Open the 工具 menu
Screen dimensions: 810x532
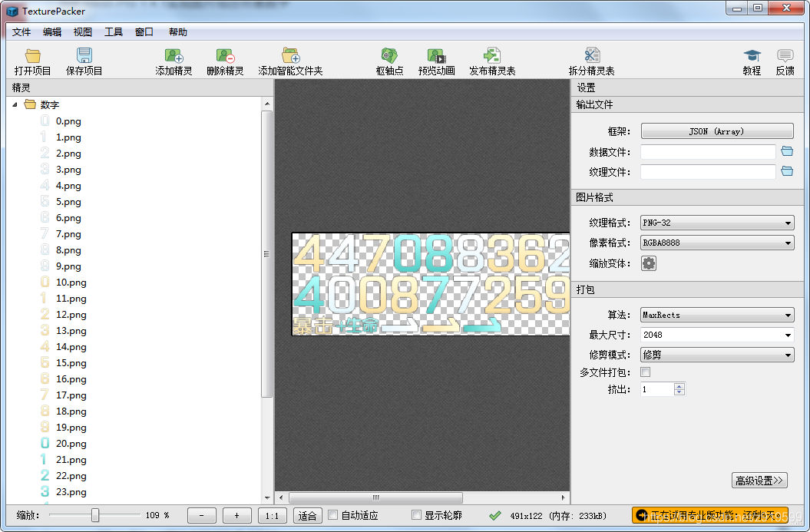click(x=113, y=31)
